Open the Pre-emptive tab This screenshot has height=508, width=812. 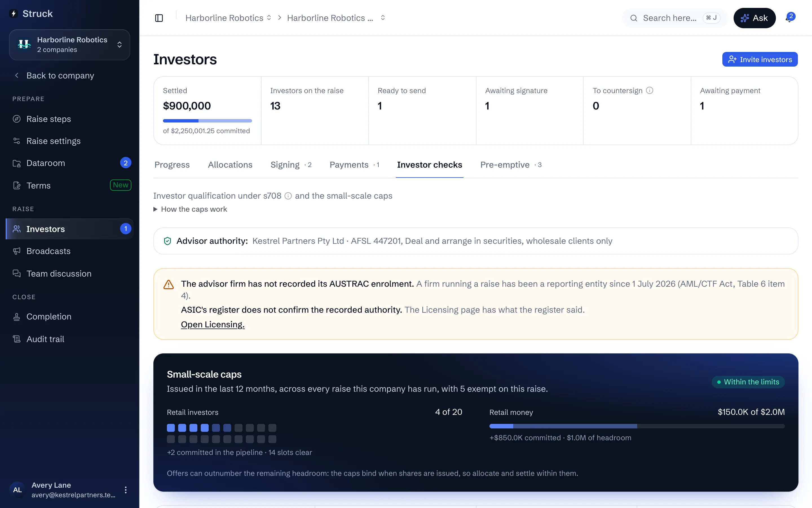tap(511, 165)
